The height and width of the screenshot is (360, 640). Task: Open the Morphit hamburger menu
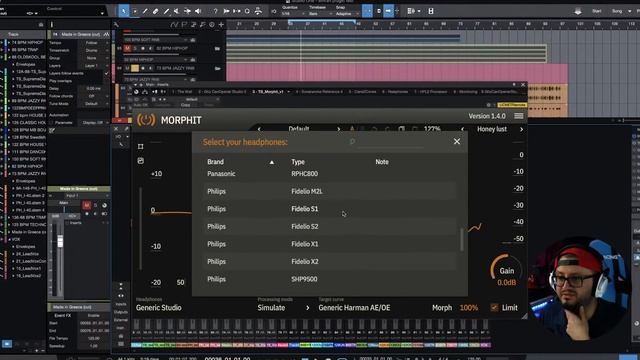pyautogui.click(x=518, y=116)
